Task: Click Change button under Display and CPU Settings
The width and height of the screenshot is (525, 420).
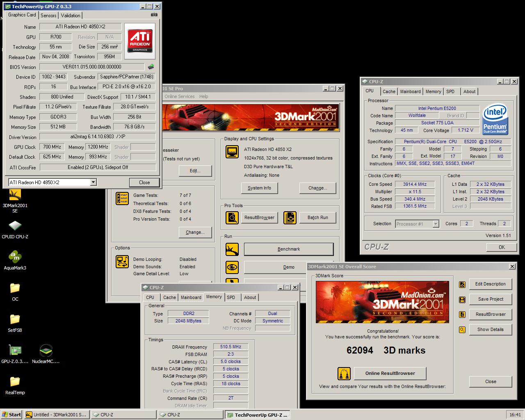Action: (x=318, y=188)
